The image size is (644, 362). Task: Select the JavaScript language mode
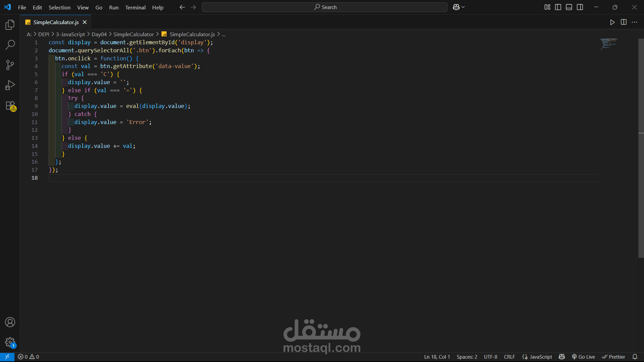tap(537, 357)
